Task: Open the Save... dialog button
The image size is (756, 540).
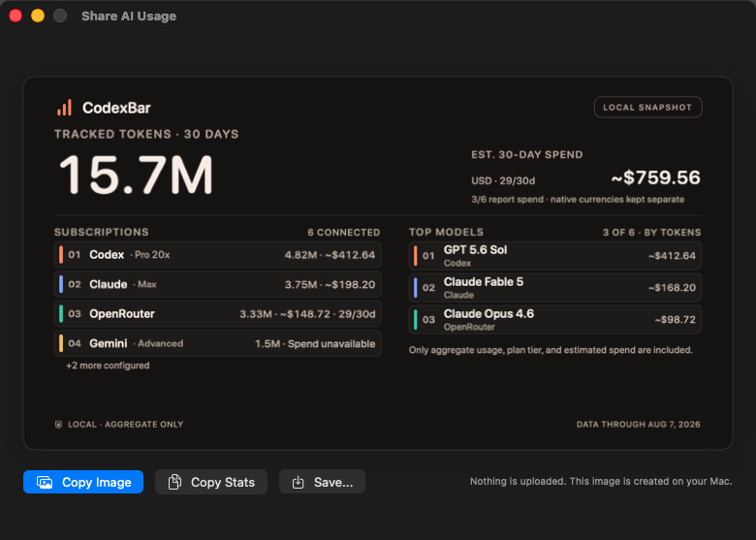Action: (x=322, y=482)
